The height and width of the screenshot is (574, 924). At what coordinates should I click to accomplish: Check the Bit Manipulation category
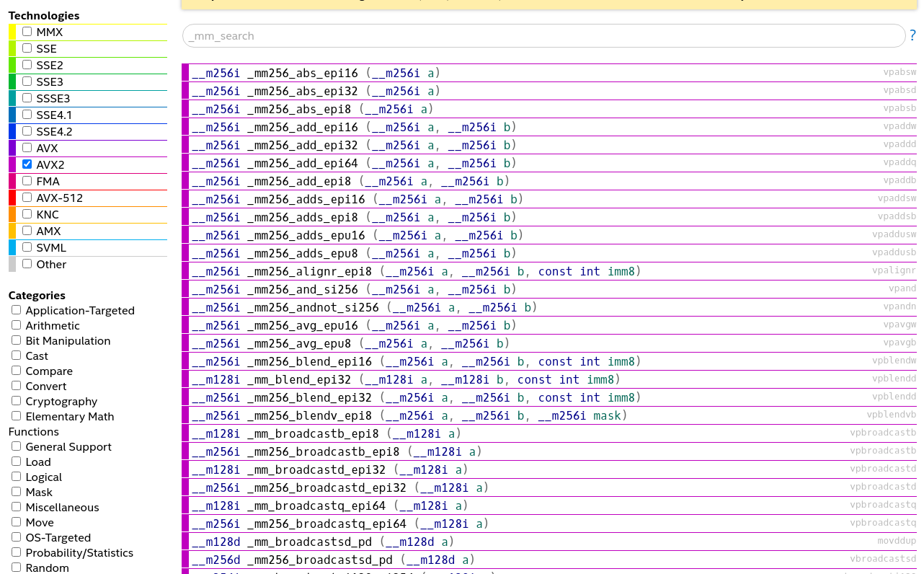16,340
